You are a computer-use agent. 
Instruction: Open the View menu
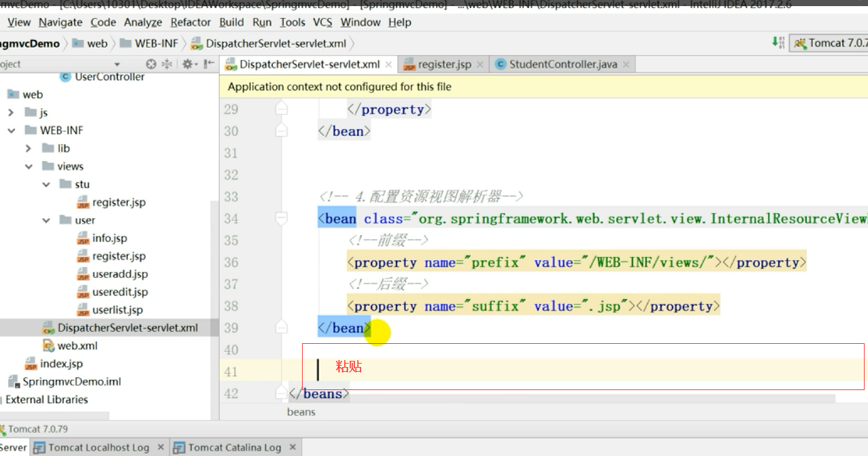point(18,22)
